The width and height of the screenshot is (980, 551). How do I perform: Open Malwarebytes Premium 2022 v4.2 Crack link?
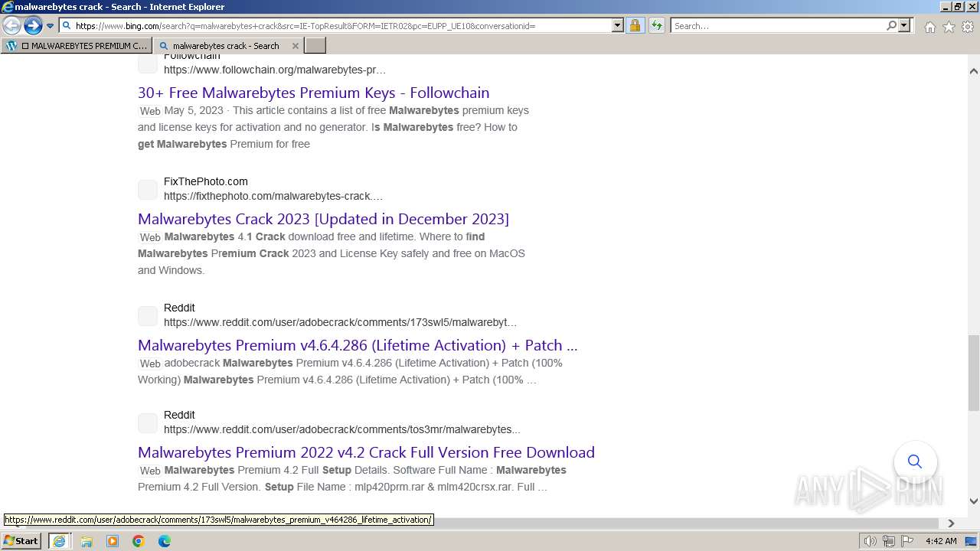point(366,452)
